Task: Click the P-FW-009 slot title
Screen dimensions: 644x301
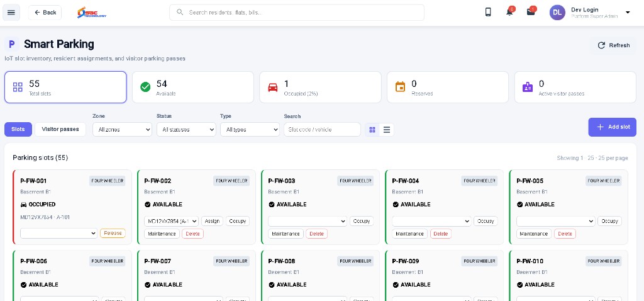Action: 406,261
